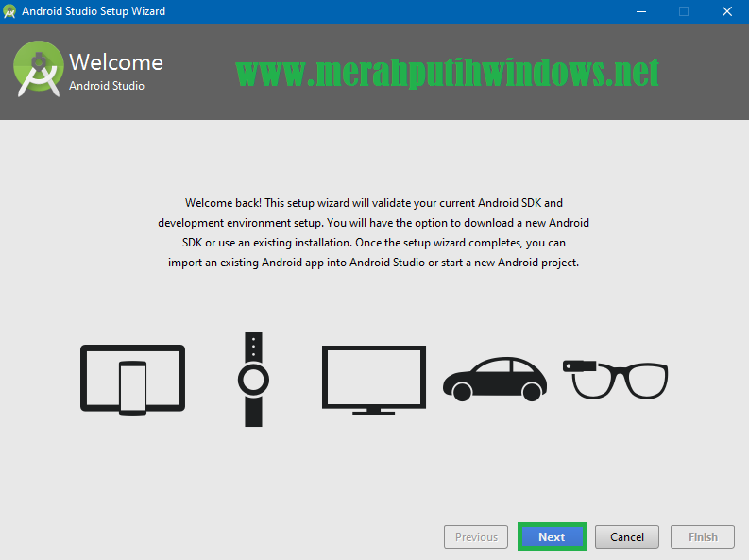Screen dimensions: 749x560
Task: Click the Welcome heading text
Action: [x=116, y=62]
